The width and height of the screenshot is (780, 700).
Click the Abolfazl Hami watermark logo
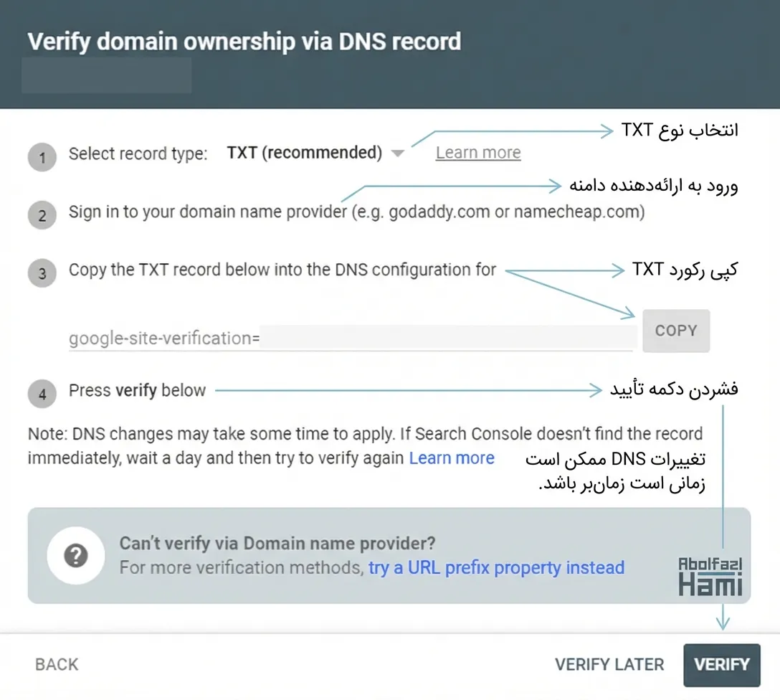(x=710, y=578)
